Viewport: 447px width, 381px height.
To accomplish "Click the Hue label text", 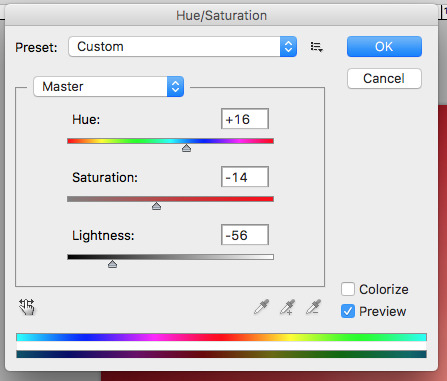I will (86, 119).
